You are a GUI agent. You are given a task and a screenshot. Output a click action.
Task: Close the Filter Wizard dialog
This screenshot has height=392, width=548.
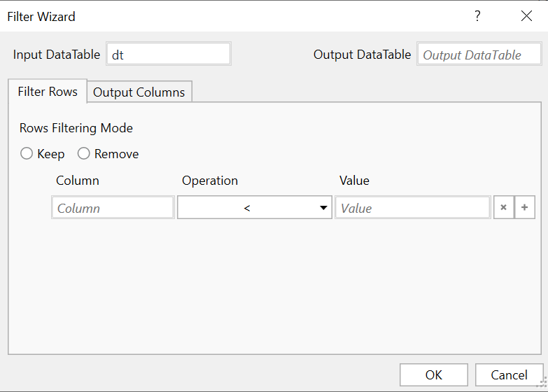[526, 16]
